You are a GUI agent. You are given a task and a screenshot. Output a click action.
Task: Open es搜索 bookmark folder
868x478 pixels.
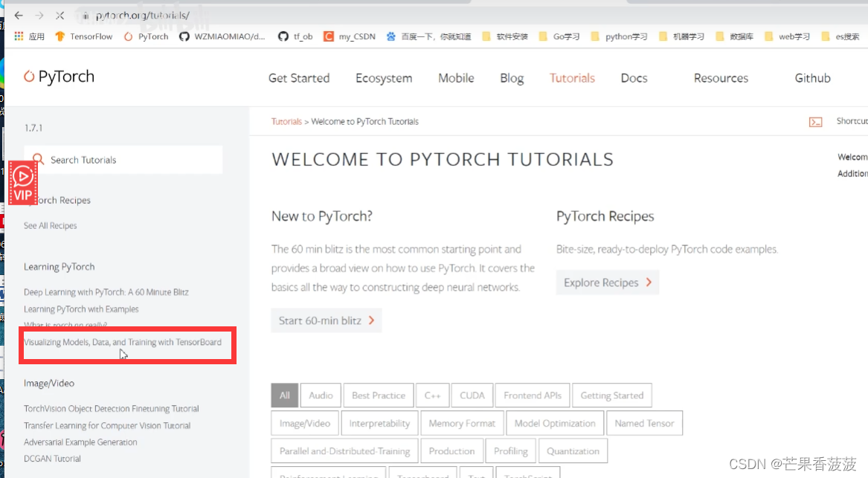tap(840, 36)
